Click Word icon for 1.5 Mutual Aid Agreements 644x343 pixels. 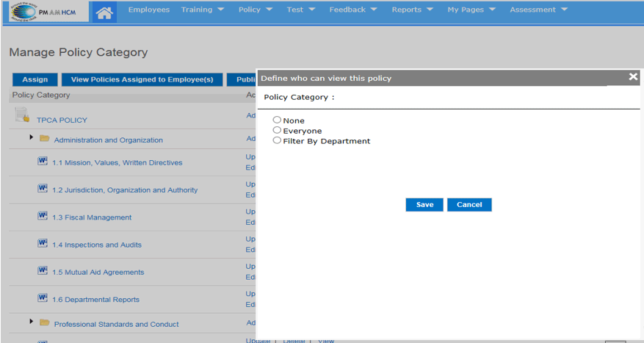[x=43, y=271]
